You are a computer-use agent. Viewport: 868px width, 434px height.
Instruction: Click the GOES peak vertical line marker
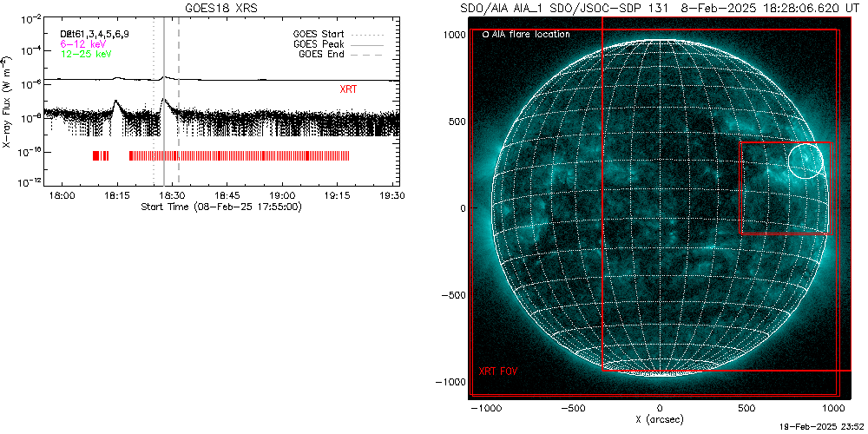163,102
